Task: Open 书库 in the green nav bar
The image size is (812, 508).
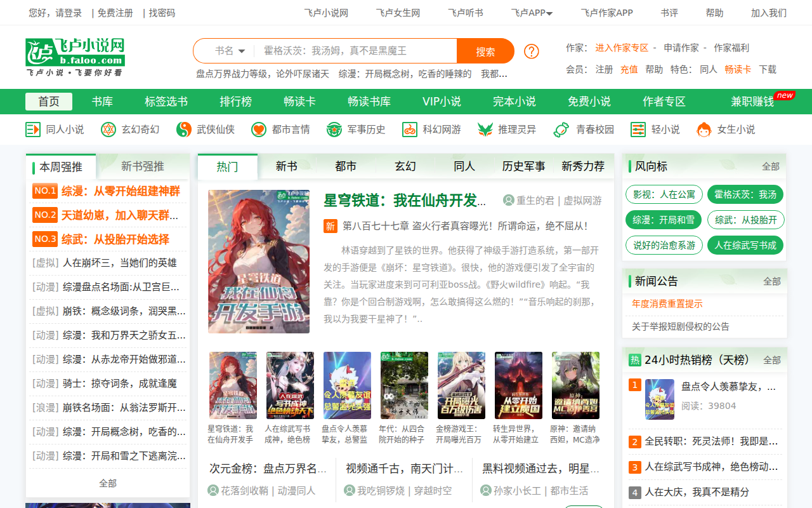Action: pyautogui.click(x=102, y=102)
